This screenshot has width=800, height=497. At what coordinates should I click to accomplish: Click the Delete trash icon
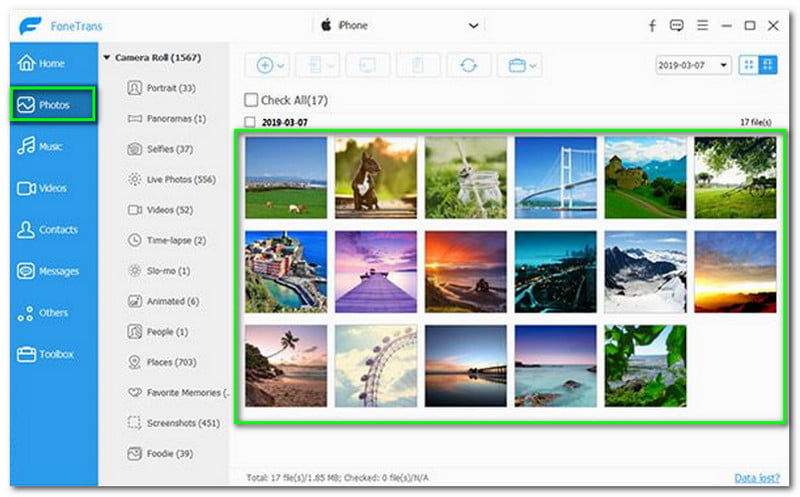(x=418, y=65)
